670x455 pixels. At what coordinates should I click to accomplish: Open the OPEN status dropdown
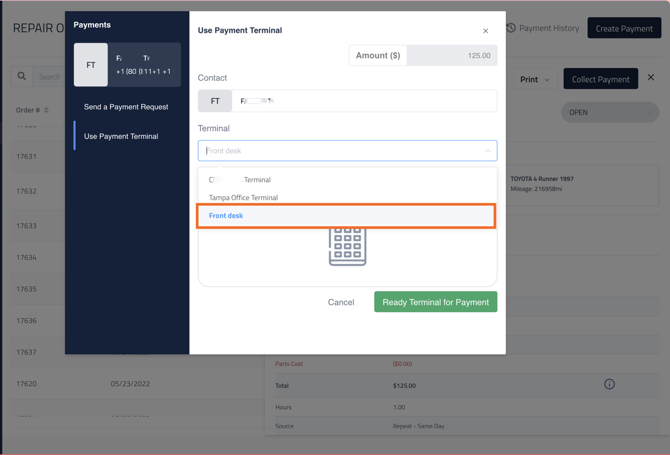coord(609,112)
